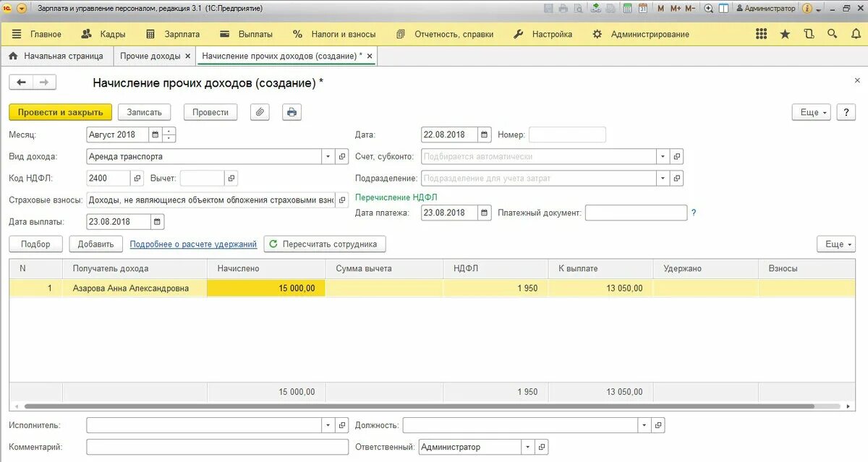Click the search magnifier icon in the sections panel
Image resolution: width=868 pixels, height=462 pixels.
pos(833,34)
